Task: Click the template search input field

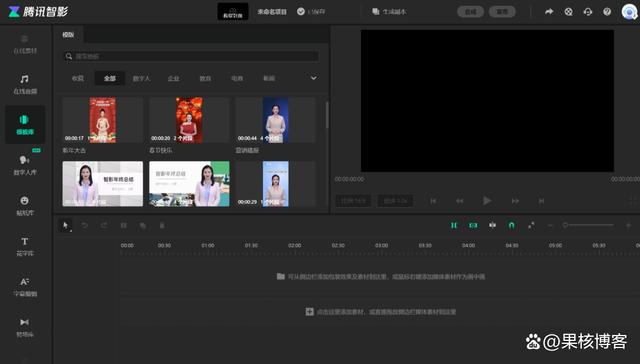Action: tap(191, 56)
